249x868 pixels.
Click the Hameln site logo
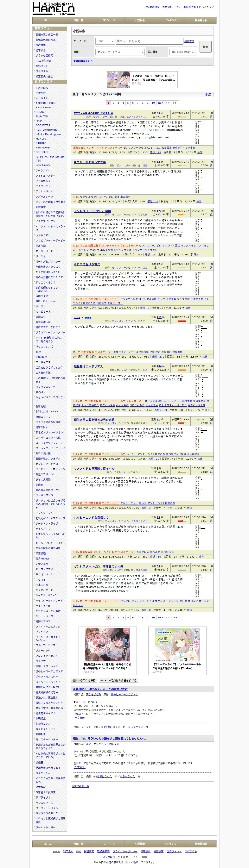coord(53,8)
